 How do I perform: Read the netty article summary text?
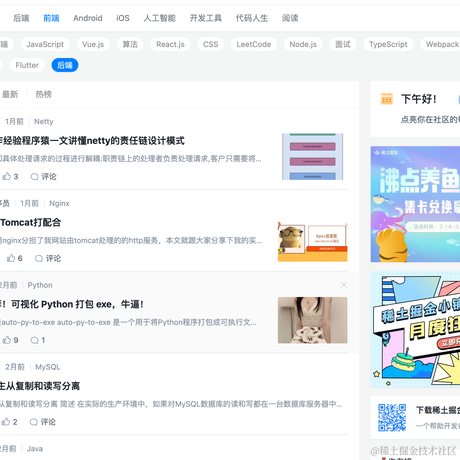[131, 159]
